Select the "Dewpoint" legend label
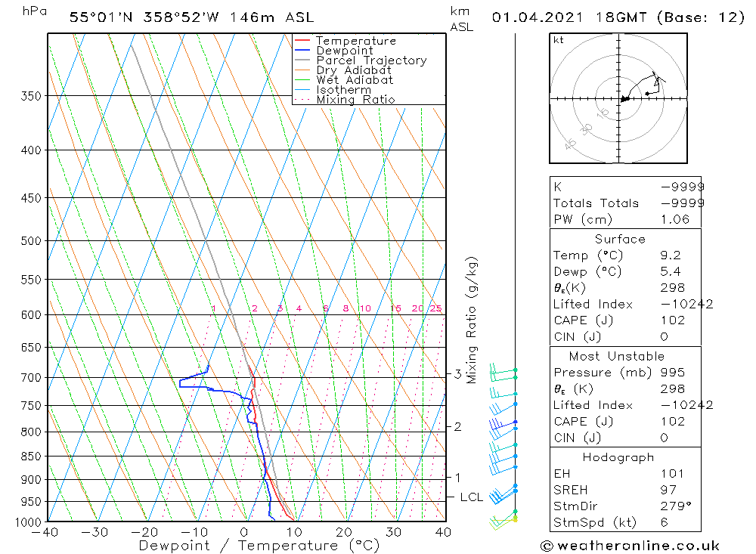This screenshot has height=554, width=756. tap(344, 51)
